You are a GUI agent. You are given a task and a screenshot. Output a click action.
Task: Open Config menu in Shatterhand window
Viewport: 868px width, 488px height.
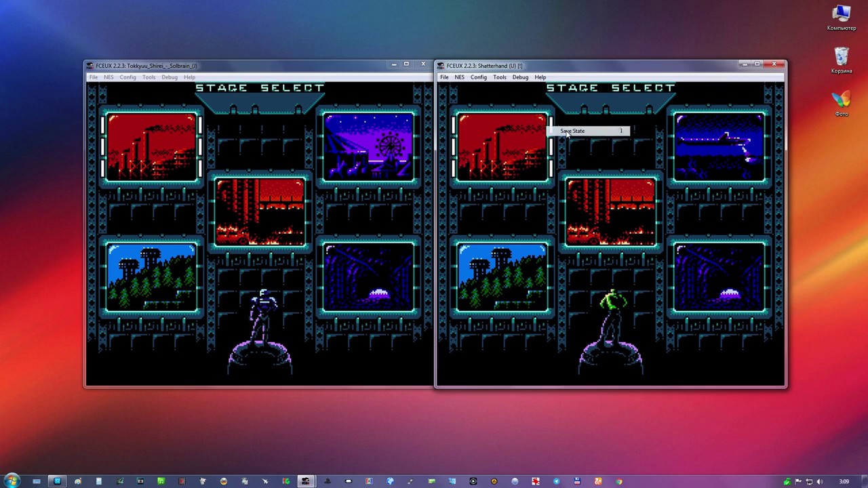click(479, 77)
